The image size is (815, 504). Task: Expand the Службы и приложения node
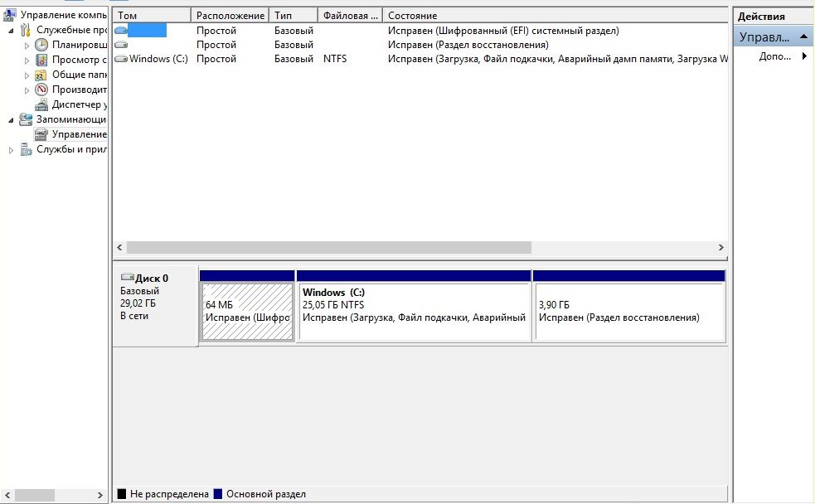[x=12, y=150]
